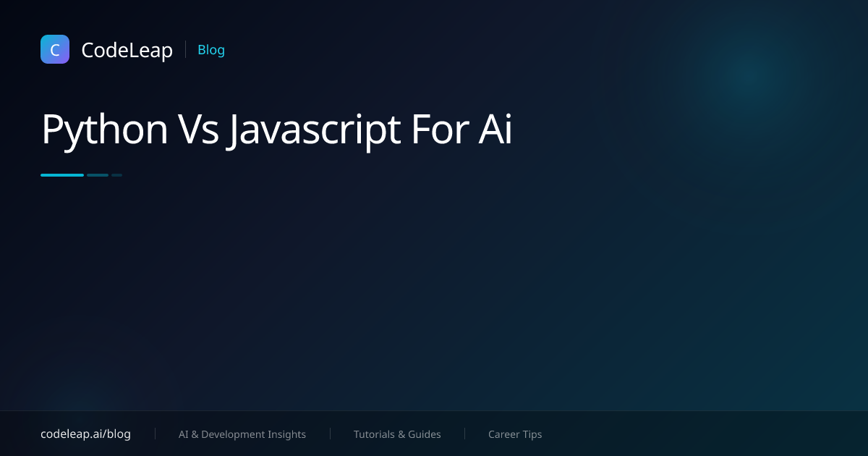The height and width of the screenshot is (456, 868).
Task: Select AI & Development Insights footer text
Action: point(242,434)
